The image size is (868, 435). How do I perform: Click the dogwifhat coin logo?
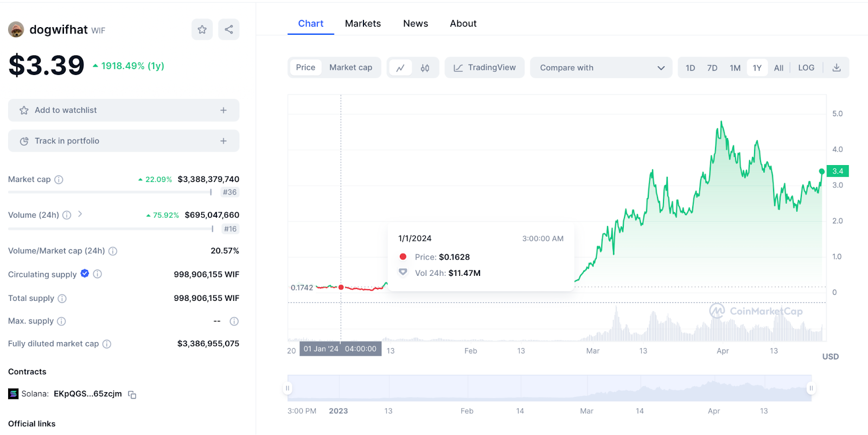16,29
